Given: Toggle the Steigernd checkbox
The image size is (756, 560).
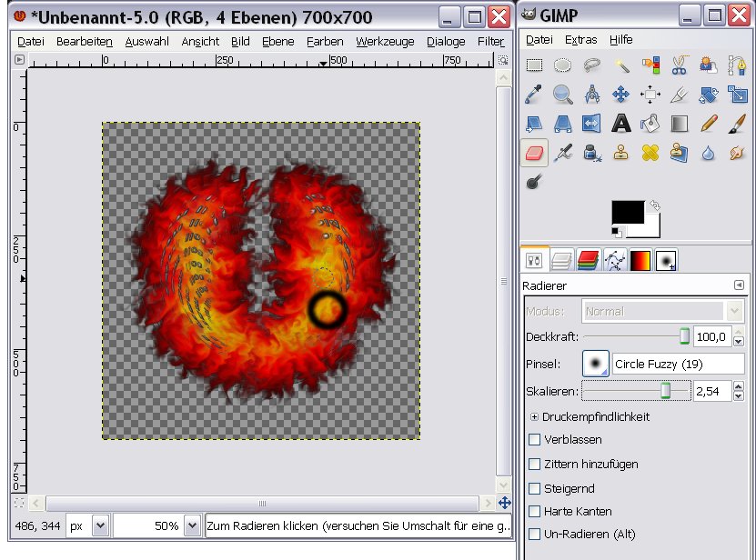Looking at the screenshot, I should 534,488.
